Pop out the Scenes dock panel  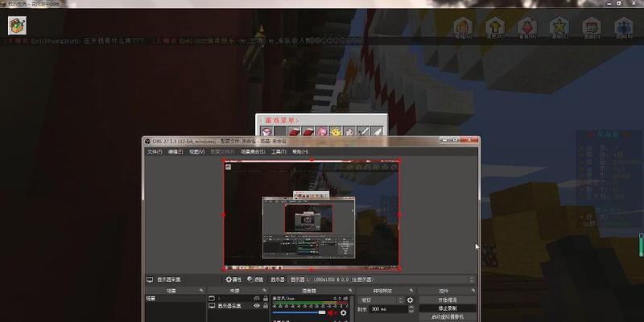(x=201, y=291)
